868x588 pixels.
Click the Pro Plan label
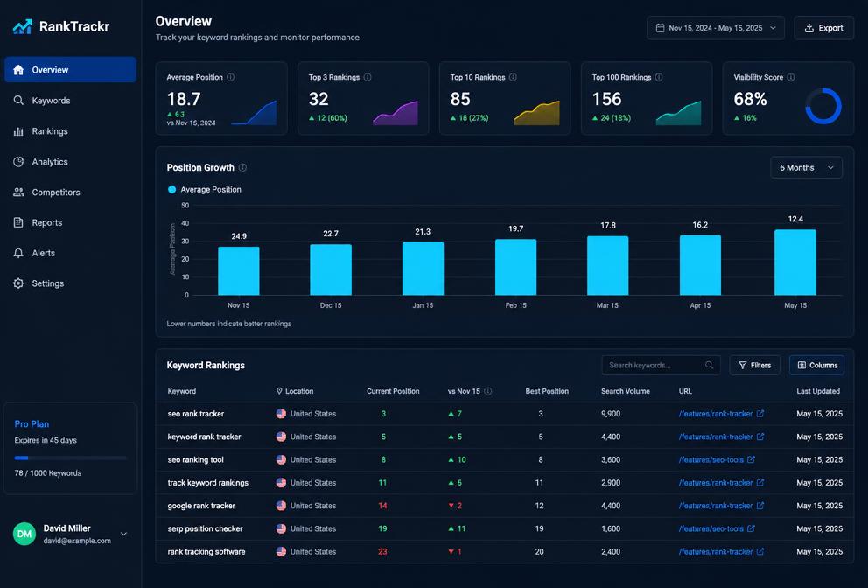pos(31,424)
